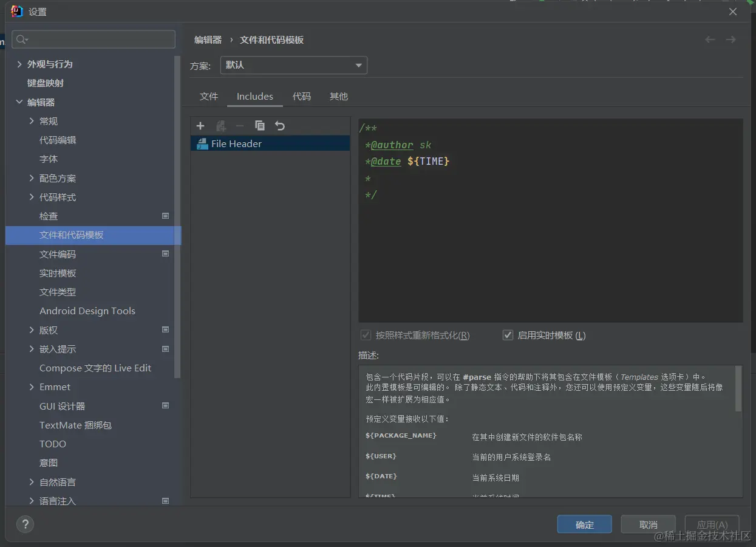
Task: Click the remove template minus icon
Action: [x=240, y=126]
